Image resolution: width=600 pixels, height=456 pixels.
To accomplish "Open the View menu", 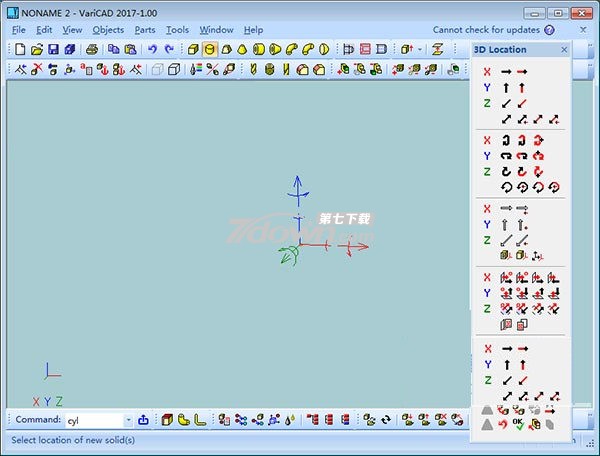I will (x=72, y=30).
